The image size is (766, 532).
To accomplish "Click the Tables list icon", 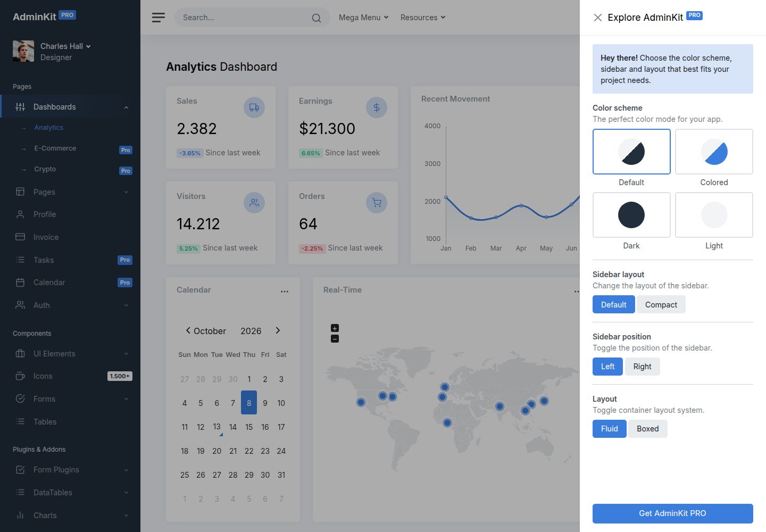I will [20, 421].
